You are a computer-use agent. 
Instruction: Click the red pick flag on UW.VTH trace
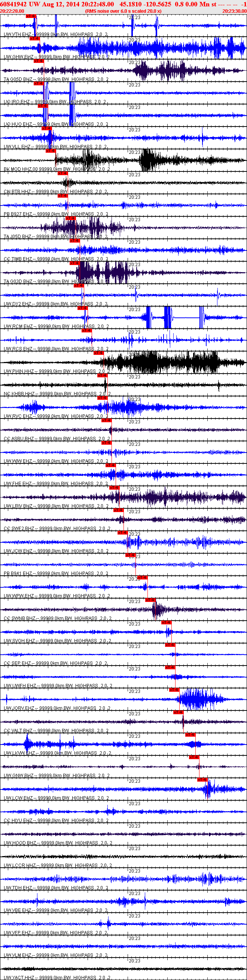tap(31, 16)
